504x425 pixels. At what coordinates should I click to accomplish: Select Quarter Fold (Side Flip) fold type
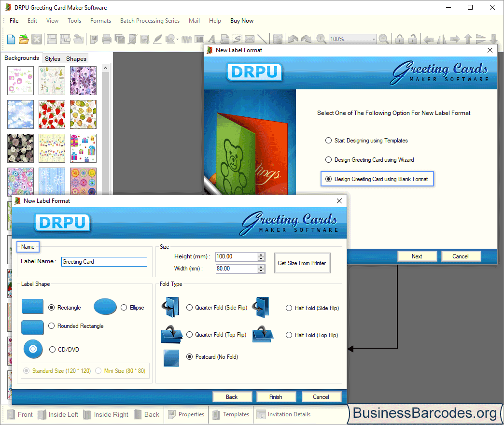(190, 308)
